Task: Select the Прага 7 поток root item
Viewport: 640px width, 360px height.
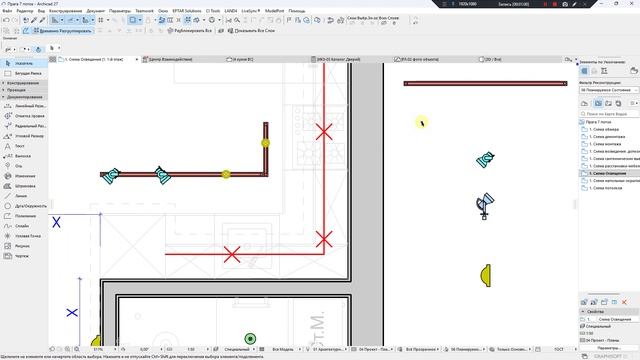Action: pyautogui.click(x=598, y=122)
